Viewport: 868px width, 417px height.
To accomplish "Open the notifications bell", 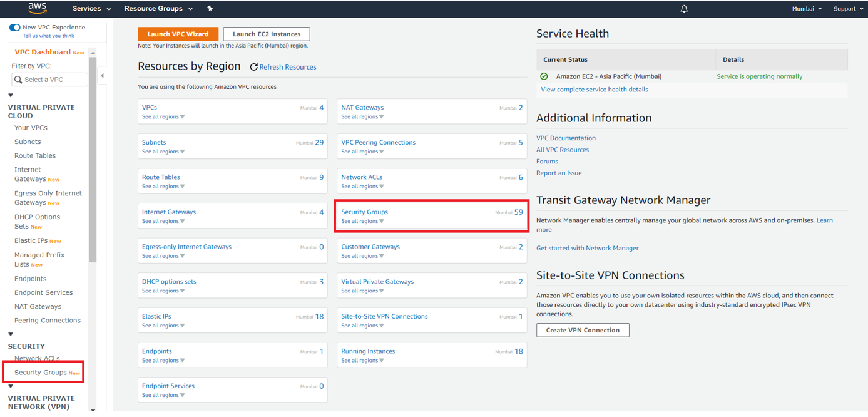I will tap(683, 8).
